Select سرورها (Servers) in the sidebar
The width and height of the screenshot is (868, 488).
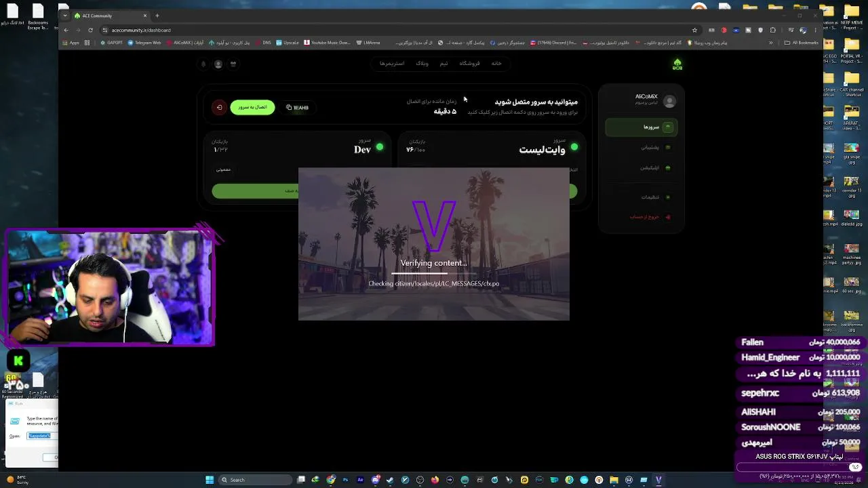641,127
